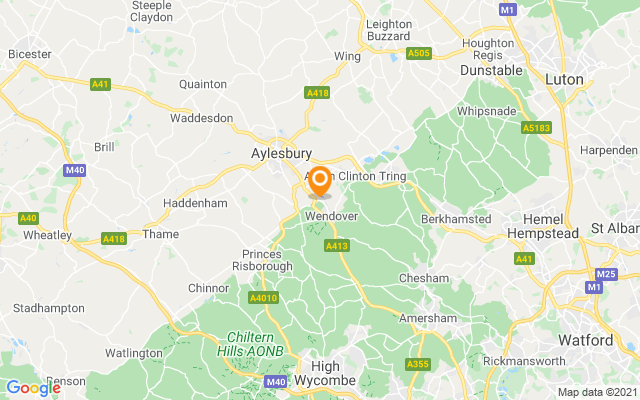Screen dimensions: 640x400
Task: Open the Google logo link
Action: [33, 388]
